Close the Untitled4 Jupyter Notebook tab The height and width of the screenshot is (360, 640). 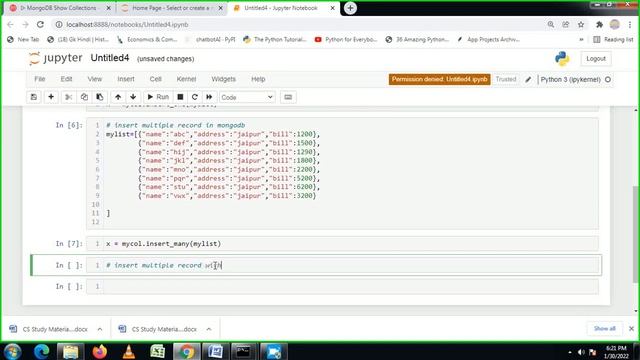(x=332, y=8)
